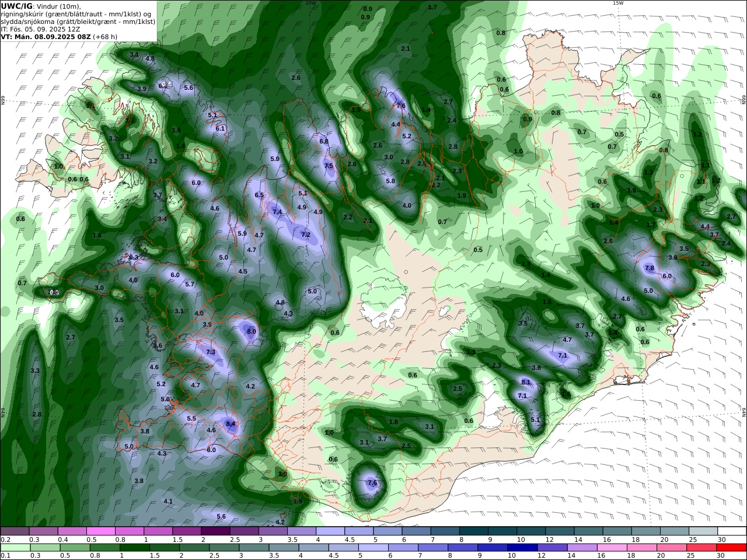Click the 6.1 precipitation value on the map
The image size is (747, 560).
coord(220,128)
